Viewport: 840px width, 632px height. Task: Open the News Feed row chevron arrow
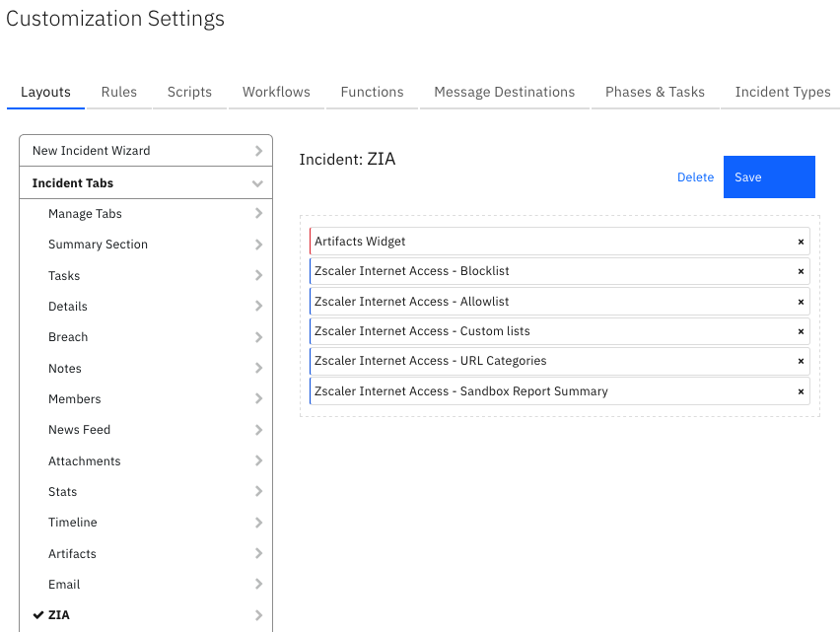(x=258, y=430)
